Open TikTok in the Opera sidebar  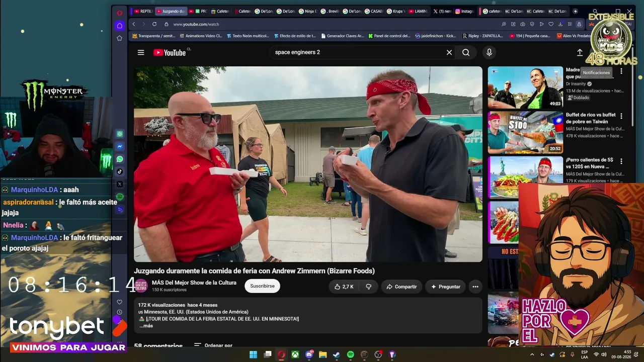click(x=120, y=171)
